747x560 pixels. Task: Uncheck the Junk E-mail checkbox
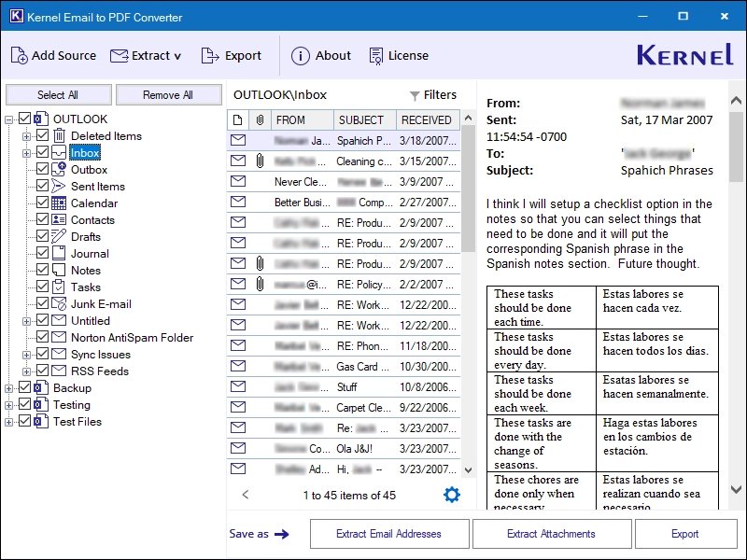point(42,303)
